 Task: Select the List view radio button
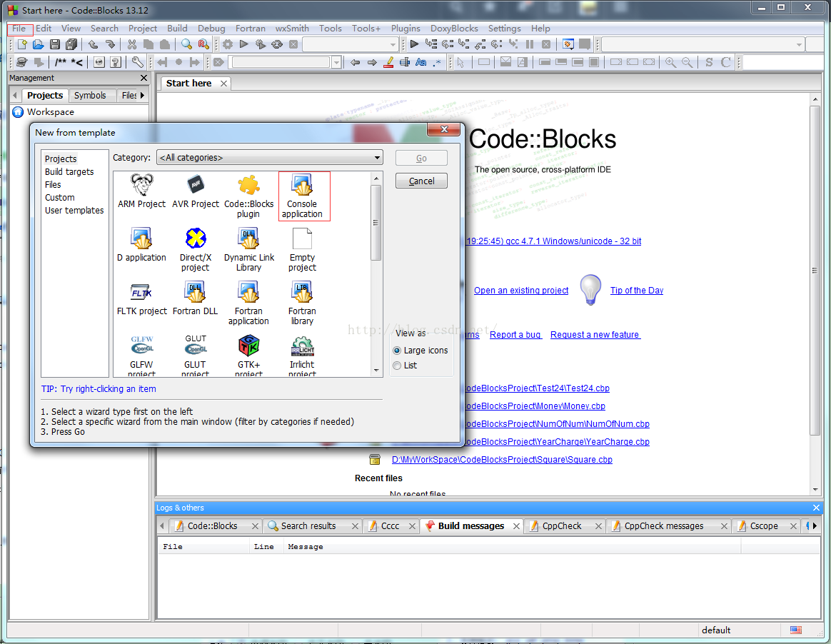click(397, 366)
